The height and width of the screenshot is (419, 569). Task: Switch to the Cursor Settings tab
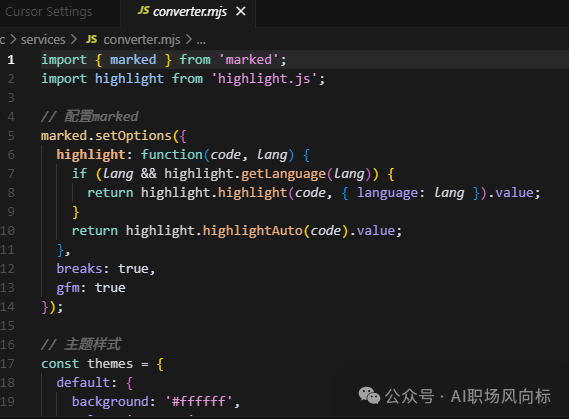click(49, 12)
